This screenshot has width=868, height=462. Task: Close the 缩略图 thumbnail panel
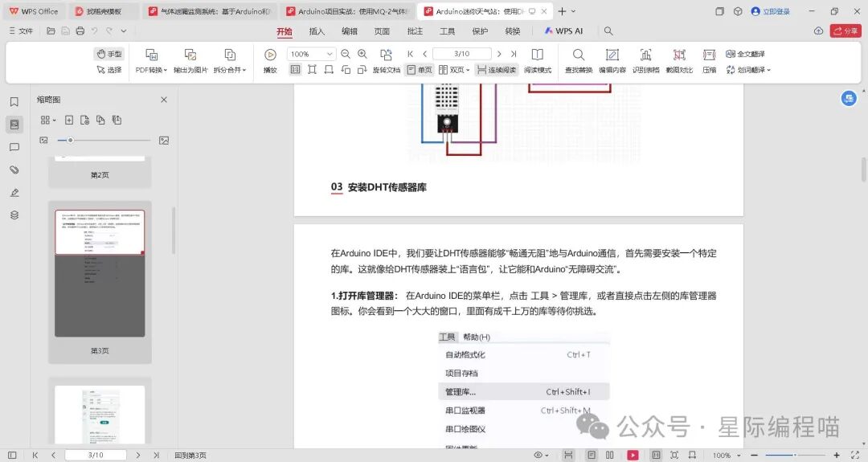164,100
